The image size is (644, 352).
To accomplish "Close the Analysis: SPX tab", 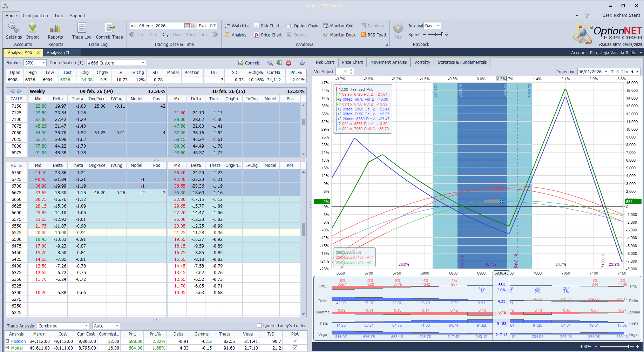I will click(39, 53).
